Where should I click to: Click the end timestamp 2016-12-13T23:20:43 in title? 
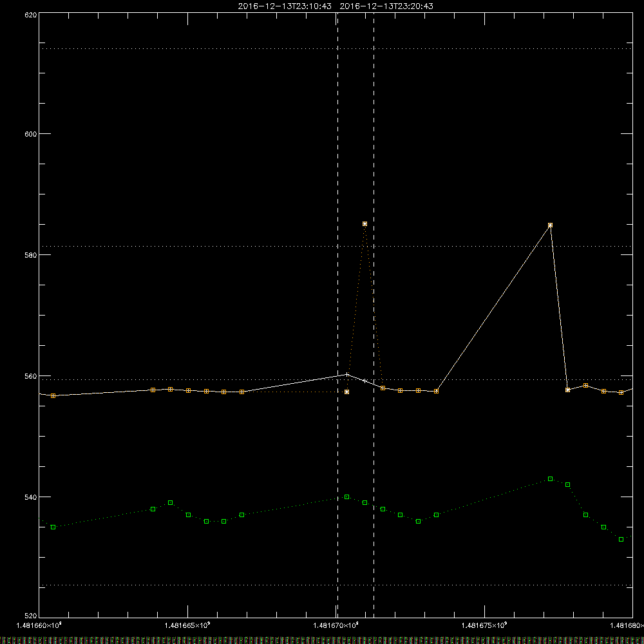(386, 6)
